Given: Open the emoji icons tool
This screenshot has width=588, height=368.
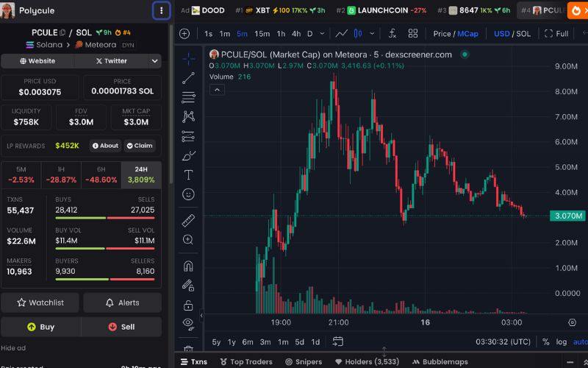Looking at the screenshot, I should (188, 194).
